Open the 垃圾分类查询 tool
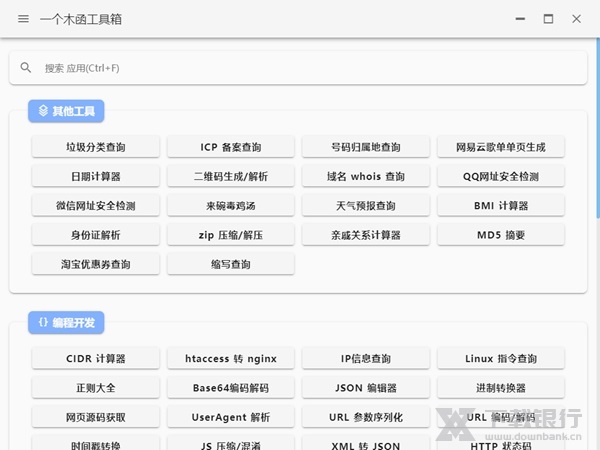600x450 pixels. 96,147
